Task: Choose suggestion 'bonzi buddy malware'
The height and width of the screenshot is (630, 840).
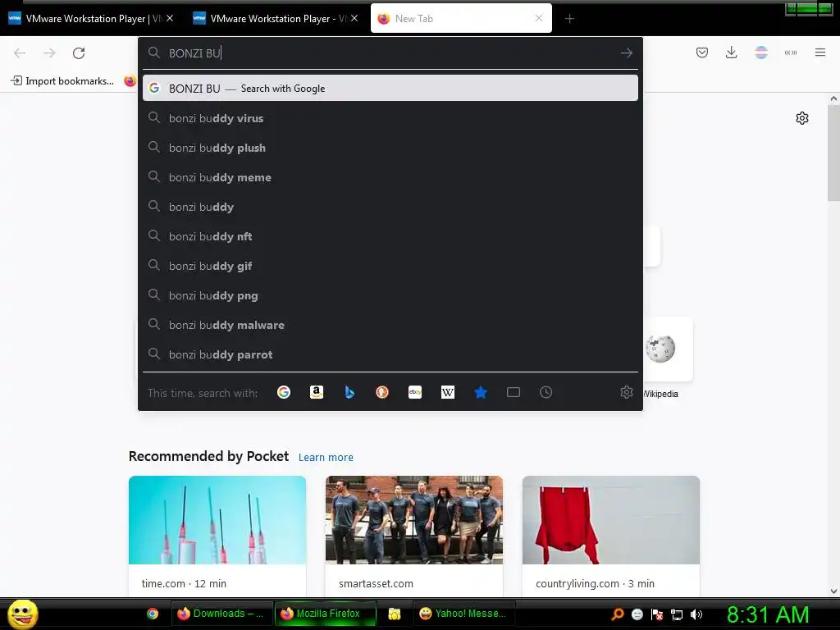Action: (390, 325)
